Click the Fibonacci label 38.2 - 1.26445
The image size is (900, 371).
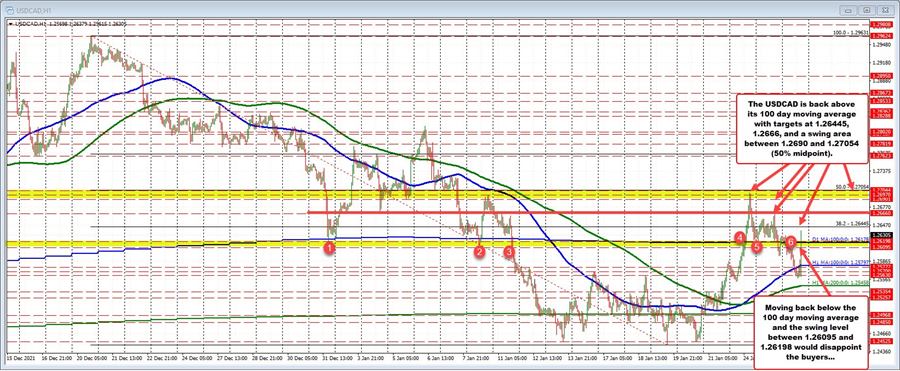coord(852,223)
